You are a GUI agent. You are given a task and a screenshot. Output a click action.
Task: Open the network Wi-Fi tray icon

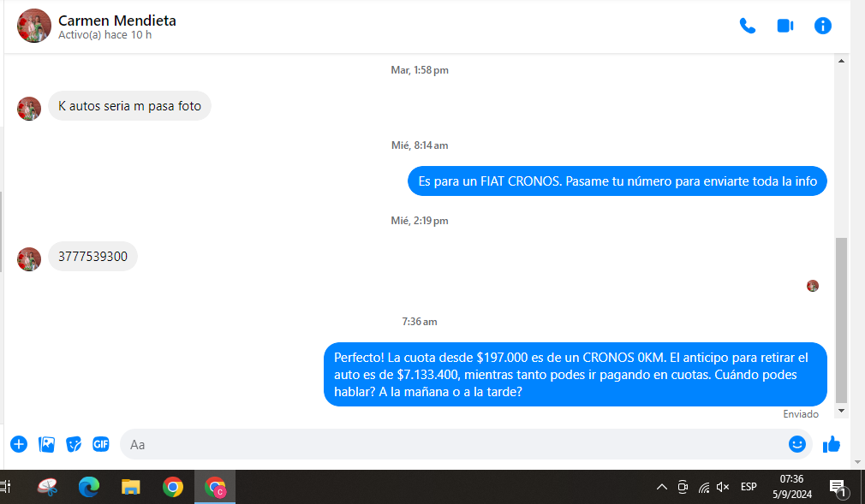[x=704, y=487]
